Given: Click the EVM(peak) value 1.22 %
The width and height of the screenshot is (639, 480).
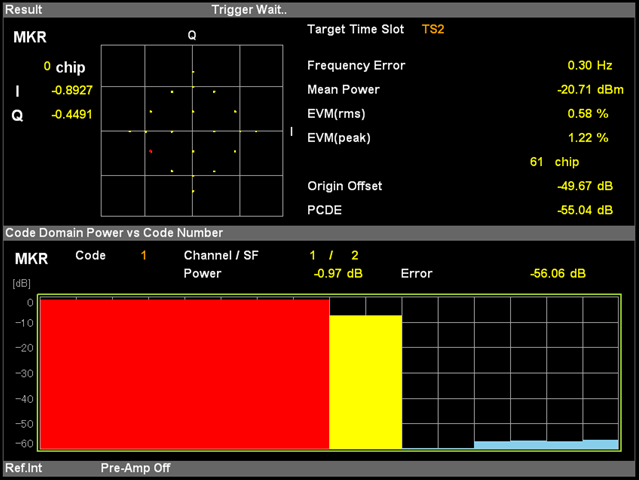Looking at the screenshot, I should pos(588,138).
